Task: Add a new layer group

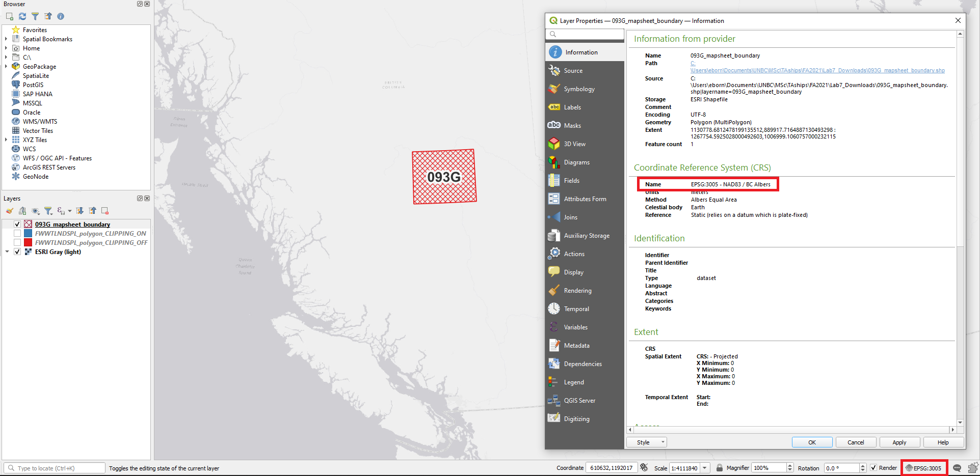Action: [x=22, y=211]
